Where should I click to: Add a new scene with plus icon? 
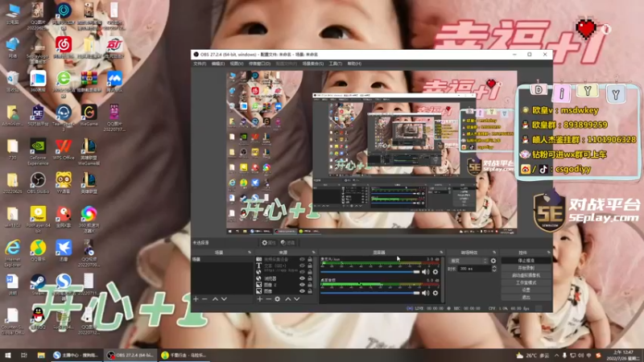click(196, 299)
